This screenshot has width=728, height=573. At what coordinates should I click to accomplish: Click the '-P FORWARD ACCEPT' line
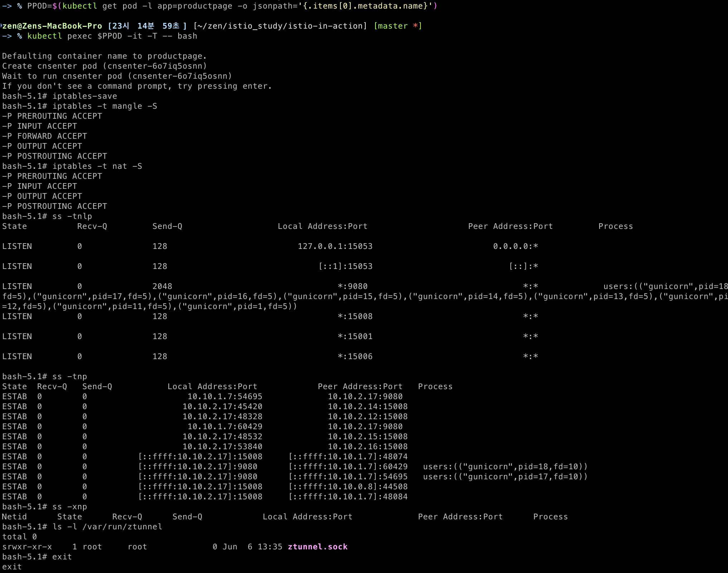point(45,136)
